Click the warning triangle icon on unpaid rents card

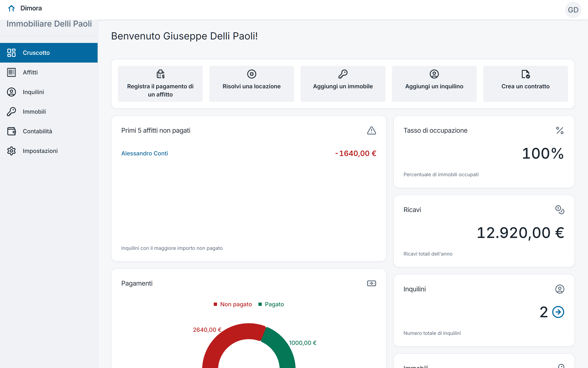point(372,130)
